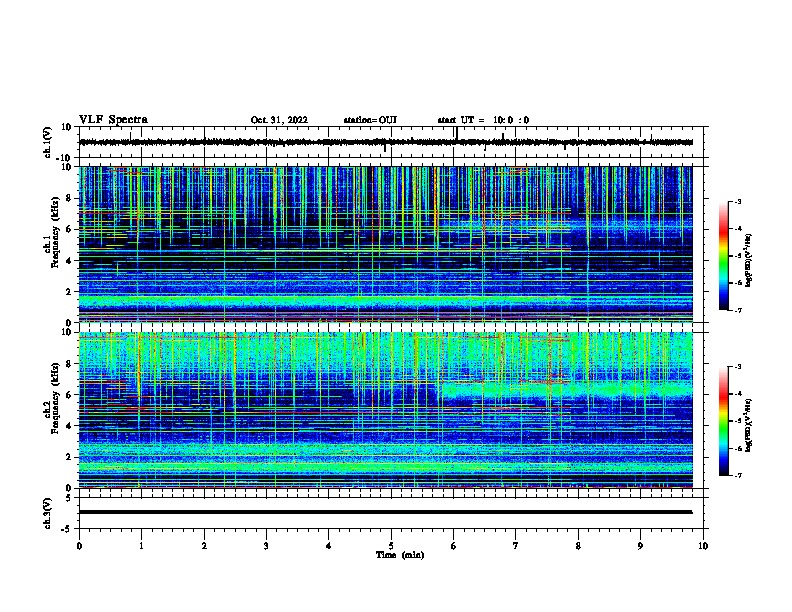Screen dimensions: 792x612
Task: Click the "ch.1(V)" axis label
Action: [48, 142]
